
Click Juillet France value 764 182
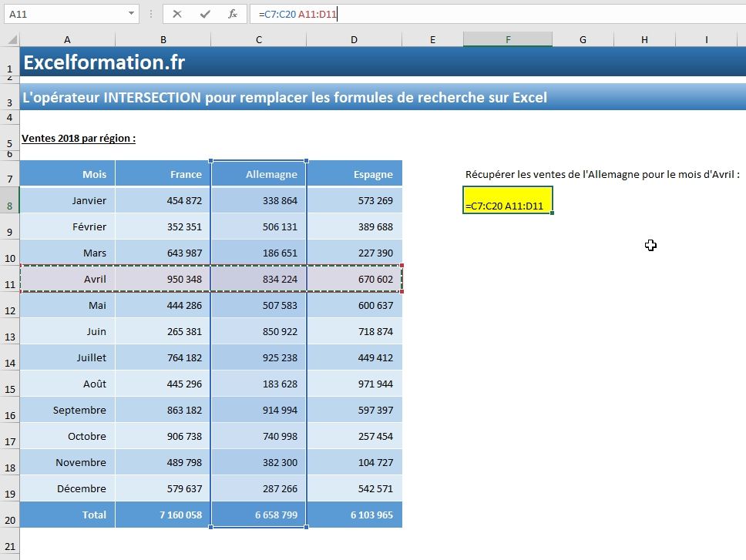[163, 357]
